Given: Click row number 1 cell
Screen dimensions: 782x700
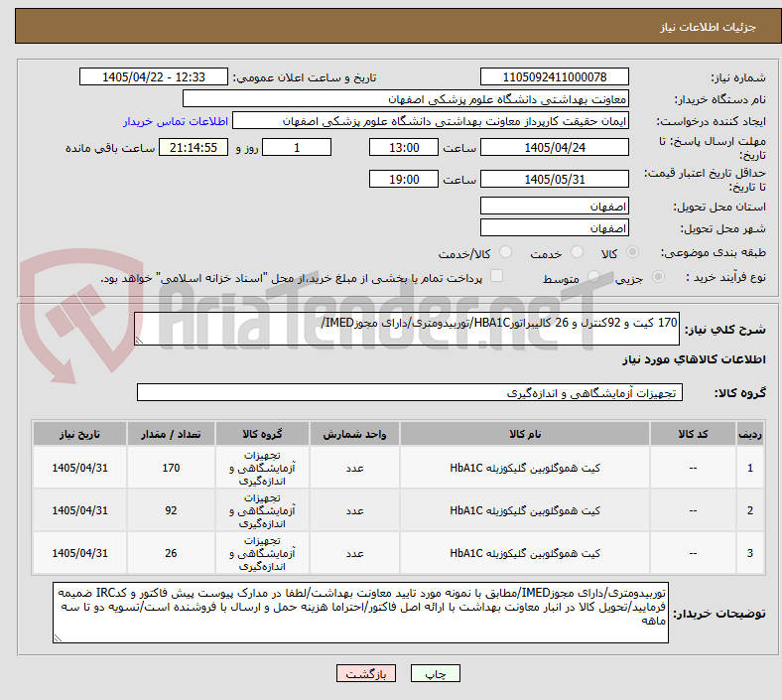Looking at the screenshot, I should tap(749, 468).
